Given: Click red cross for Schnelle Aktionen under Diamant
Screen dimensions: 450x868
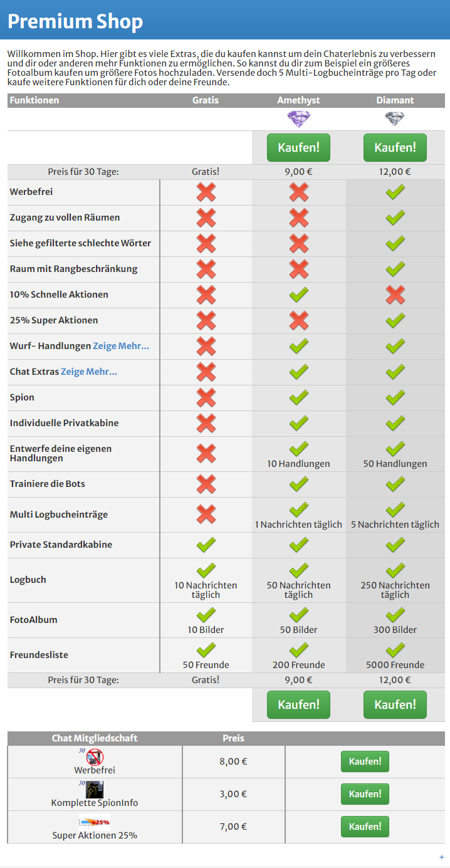Looking at the screenshot, I should (395, 295).
